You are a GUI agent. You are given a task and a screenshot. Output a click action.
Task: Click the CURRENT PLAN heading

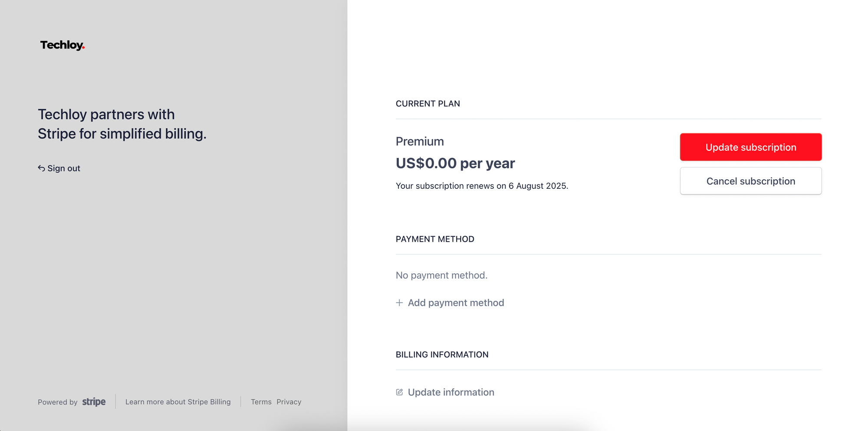point(427,104)
